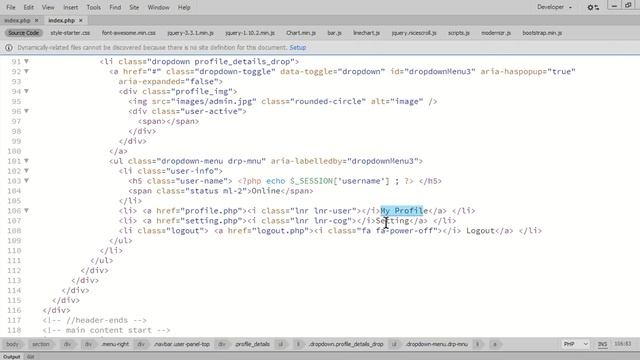Open jquery-3.3.1.min.js related file
This screenshot has width=640, height=360.
[x=191, y=33]
